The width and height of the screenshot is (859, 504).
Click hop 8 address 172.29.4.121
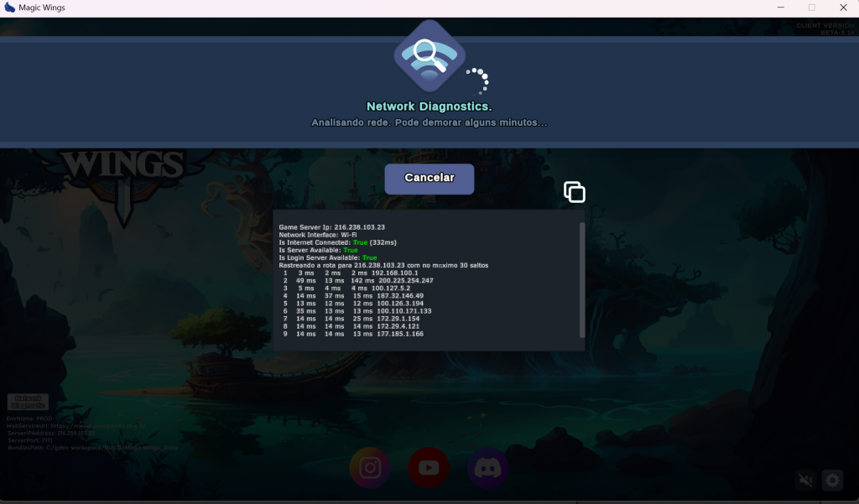398,326
